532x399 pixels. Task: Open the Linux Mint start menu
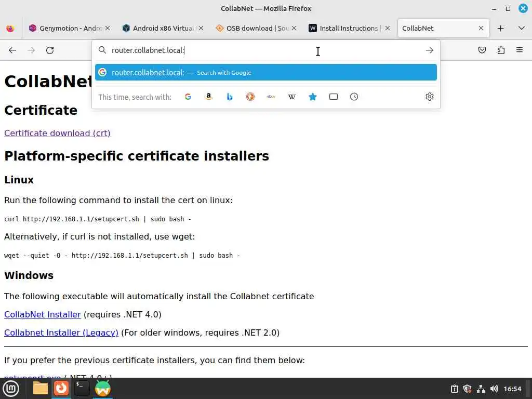11,389
